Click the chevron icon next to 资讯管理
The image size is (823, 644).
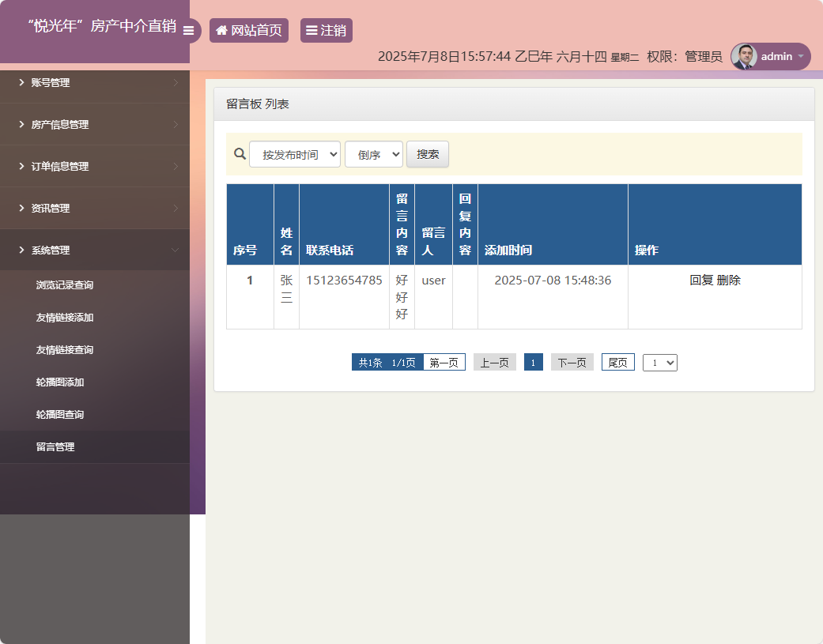22,208
